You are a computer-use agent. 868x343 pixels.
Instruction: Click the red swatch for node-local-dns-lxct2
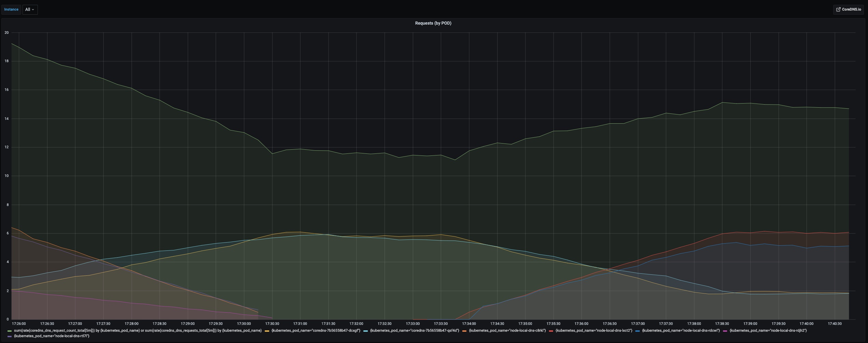551,331
